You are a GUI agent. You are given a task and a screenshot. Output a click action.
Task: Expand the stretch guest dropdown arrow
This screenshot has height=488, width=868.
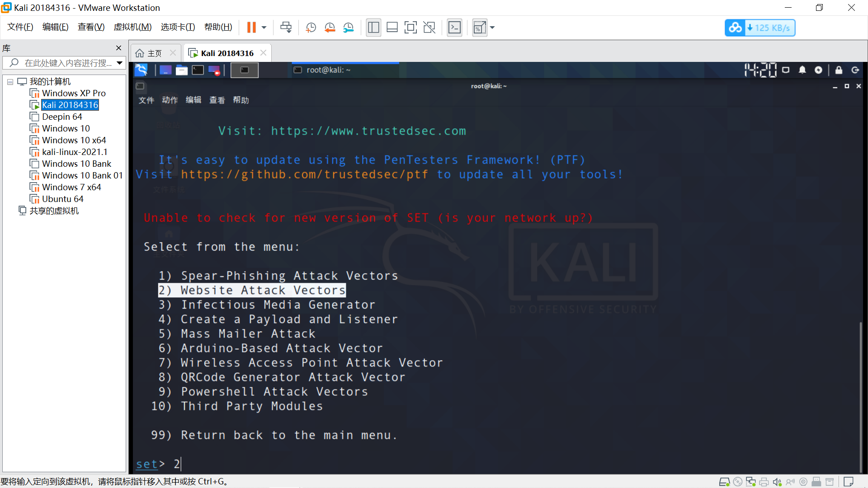492,28
